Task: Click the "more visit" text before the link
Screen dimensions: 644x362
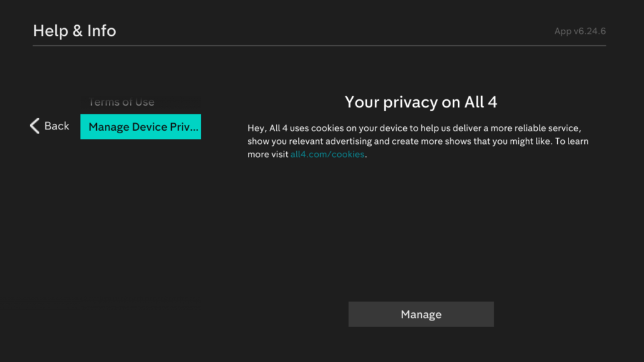Action: click(268, 155)
